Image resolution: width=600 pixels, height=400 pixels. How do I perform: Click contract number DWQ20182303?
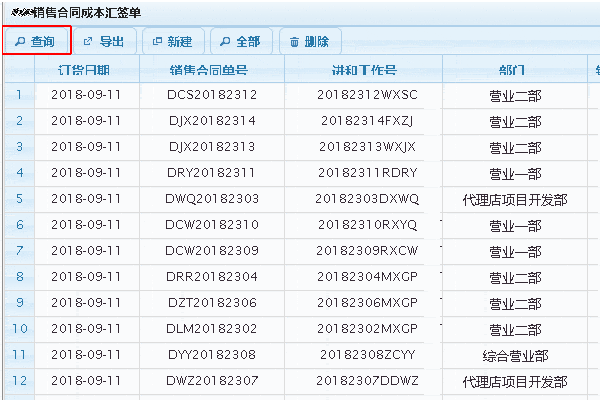[x=212, y=199]
